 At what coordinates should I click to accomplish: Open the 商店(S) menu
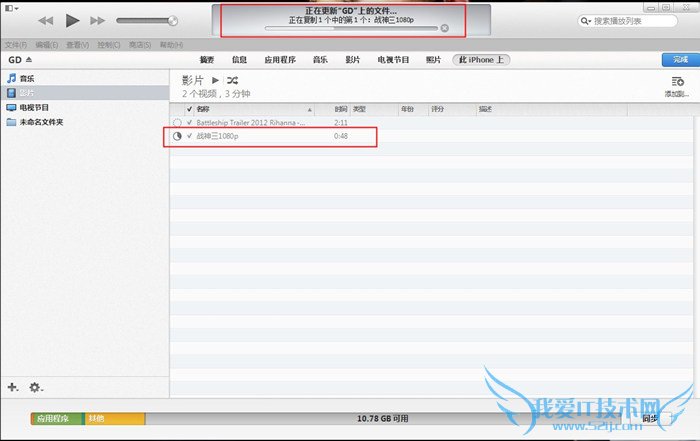click(140, 45)
